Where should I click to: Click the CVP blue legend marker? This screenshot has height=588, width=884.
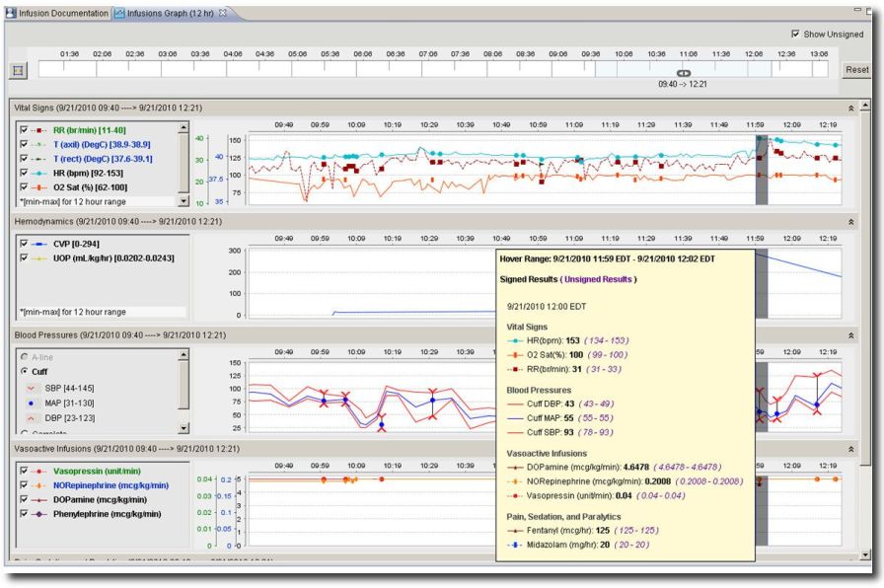pos(38,244)
